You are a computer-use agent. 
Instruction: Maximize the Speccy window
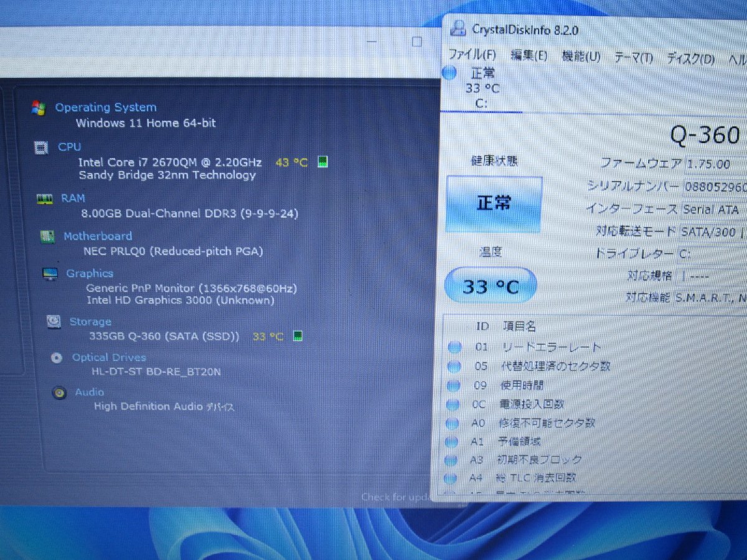point(417,42)
